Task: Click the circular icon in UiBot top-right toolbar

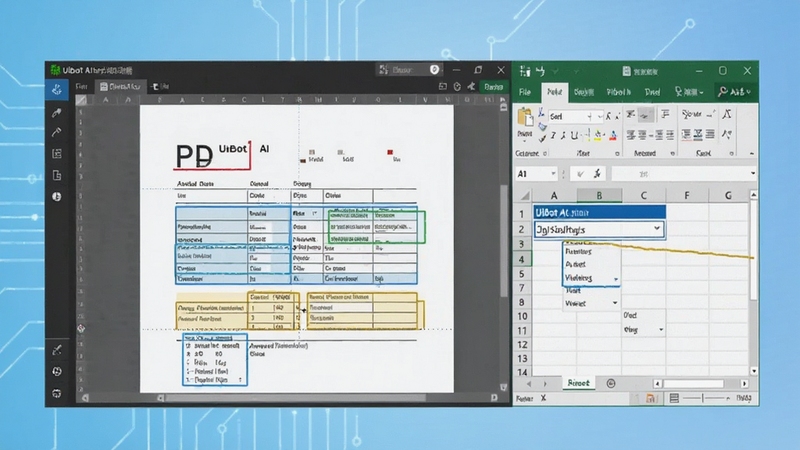Action: click(457, 87)
